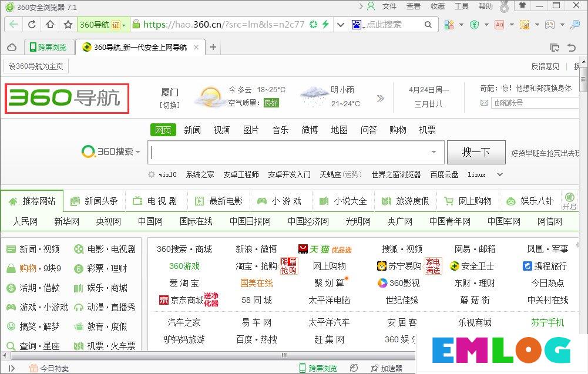Bookmark page with the star icon

tap(68, 25)
